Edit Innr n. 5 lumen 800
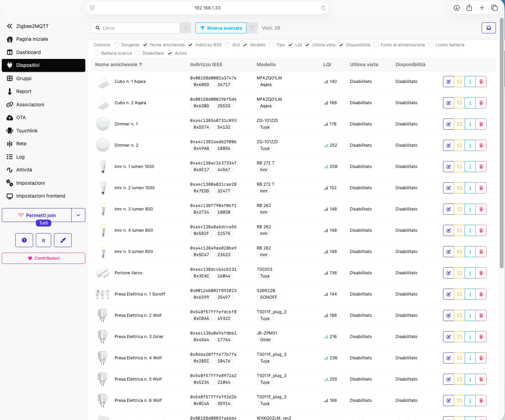Viewport: 505px width, 420px height. [x=449, y=252]
